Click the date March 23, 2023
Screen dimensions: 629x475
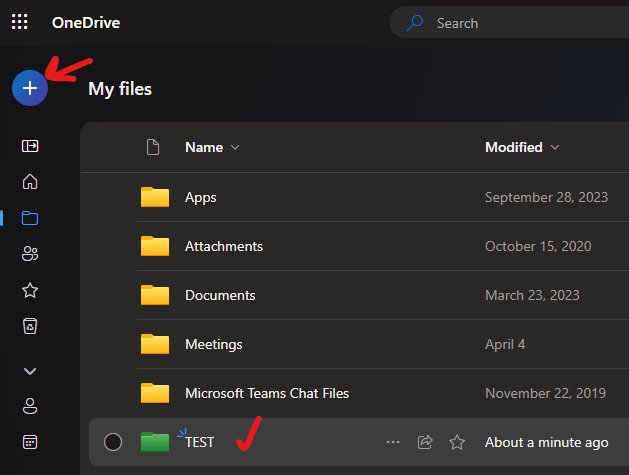[x=532, y=295]
